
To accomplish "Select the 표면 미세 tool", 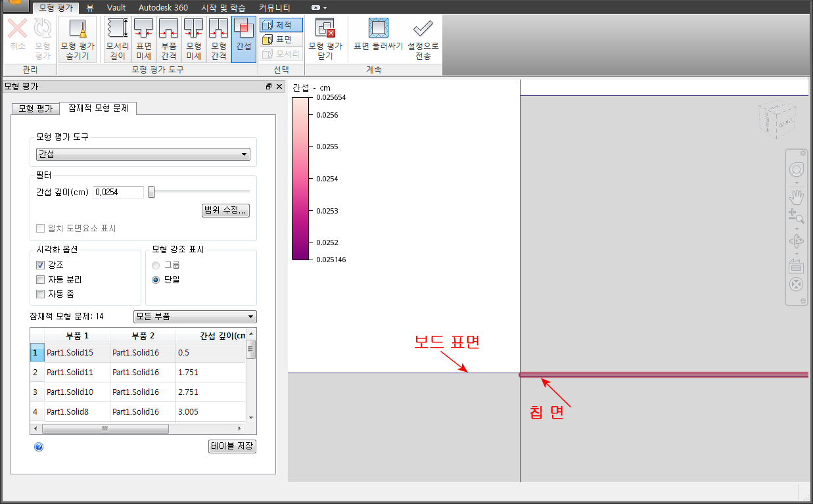I will point(143,39).
